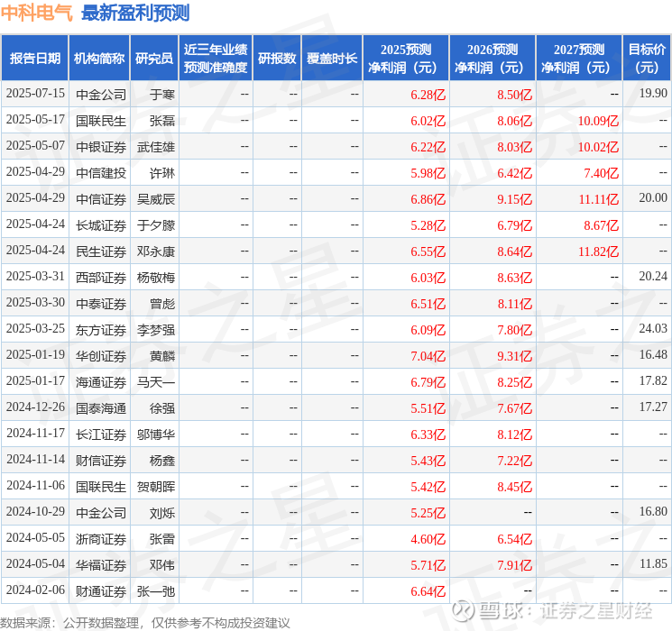Select the 海通证券 institution cell
Screen dimensions: 672x631
pos(101,382)
